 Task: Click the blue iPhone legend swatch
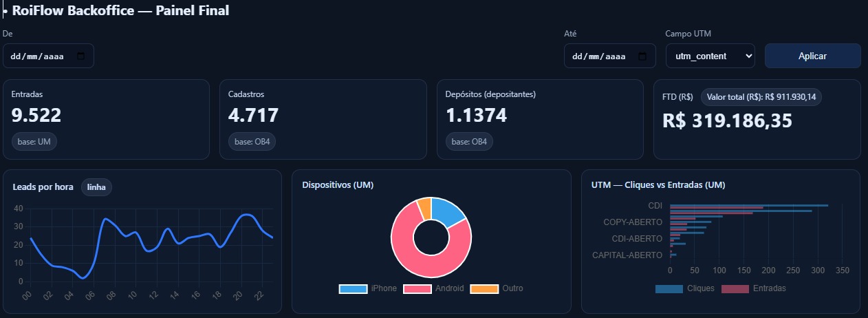point(353,288)
